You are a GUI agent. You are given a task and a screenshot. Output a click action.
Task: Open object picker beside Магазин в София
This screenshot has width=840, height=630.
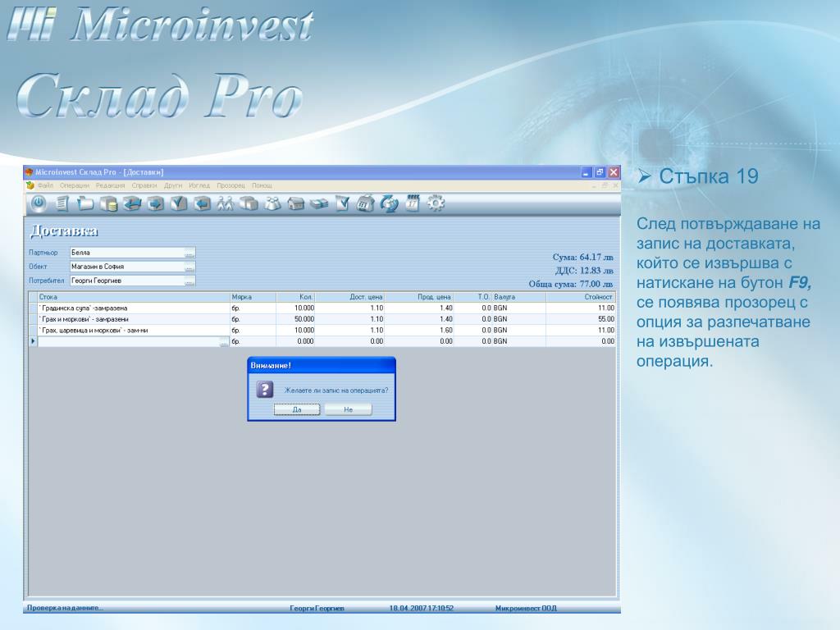coord(189,267)
